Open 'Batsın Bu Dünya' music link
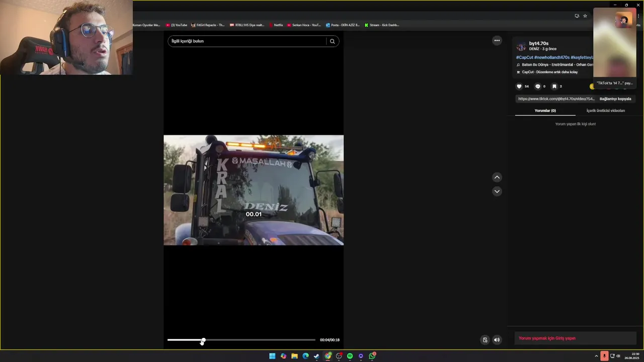The width and height of the screenshot is (644, 362). coord(554,65)
